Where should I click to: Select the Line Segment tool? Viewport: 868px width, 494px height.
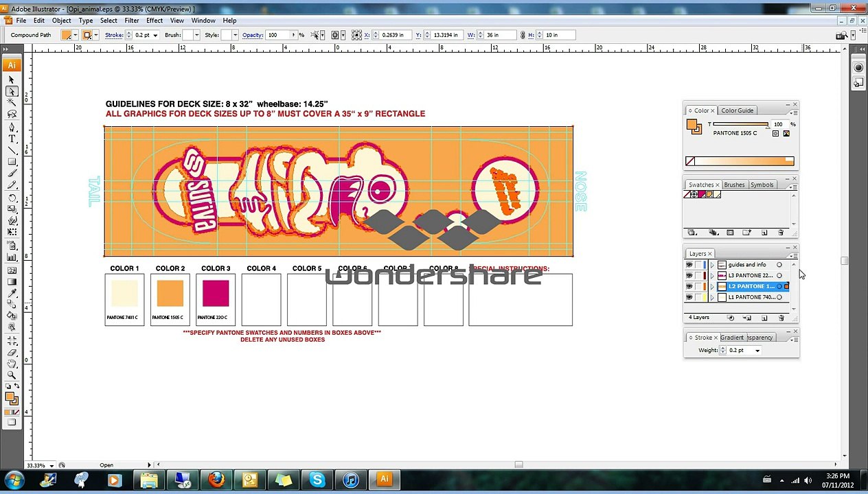point(12,150)
